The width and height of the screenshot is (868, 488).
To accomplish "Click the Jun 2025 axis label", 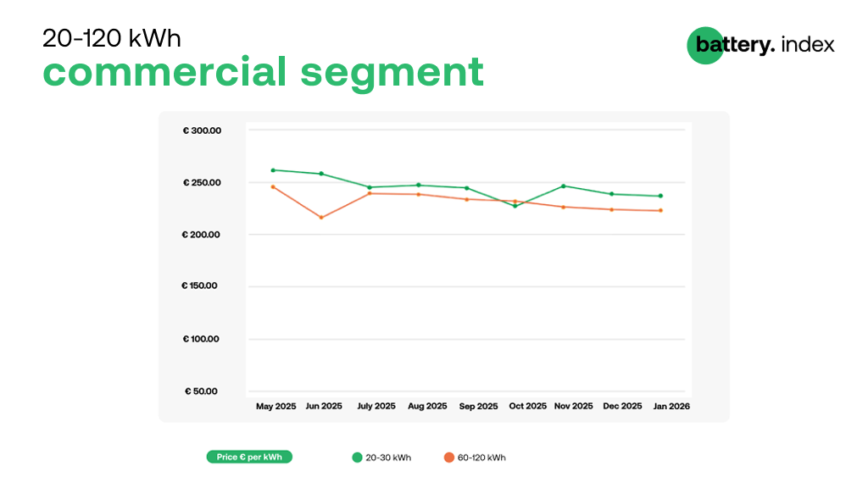I will click(324, 406).
